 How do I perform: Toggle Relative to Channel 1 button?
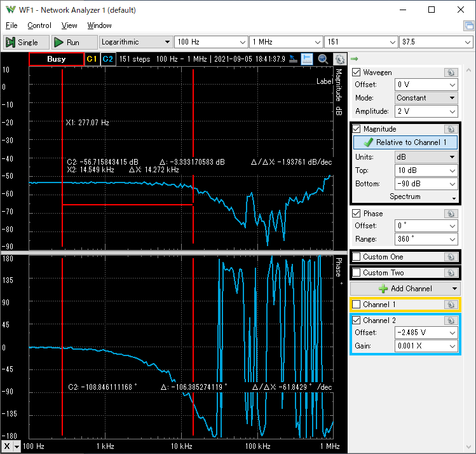click(405, 142)
